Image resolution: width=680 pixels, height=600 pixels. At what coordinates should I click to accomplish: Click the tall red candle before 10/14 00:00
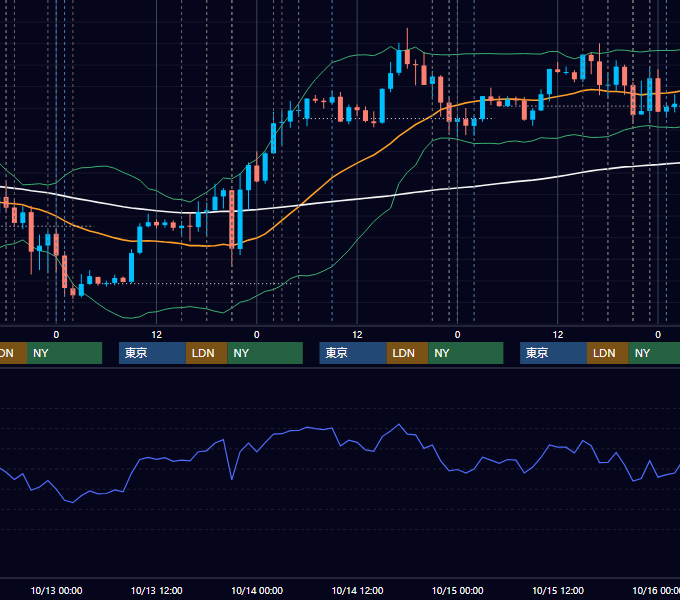(x=232, y=219)
